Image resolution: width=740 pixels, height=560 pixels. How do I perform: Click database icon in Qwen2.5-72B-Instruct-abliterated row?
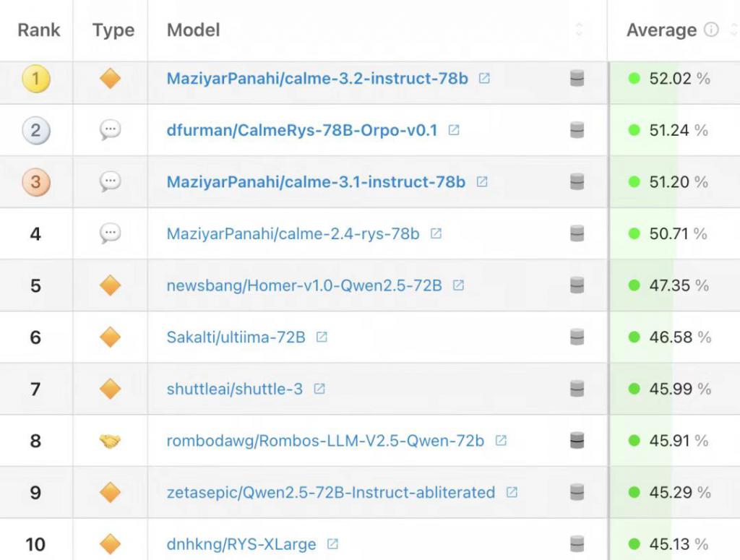(577, 493)
